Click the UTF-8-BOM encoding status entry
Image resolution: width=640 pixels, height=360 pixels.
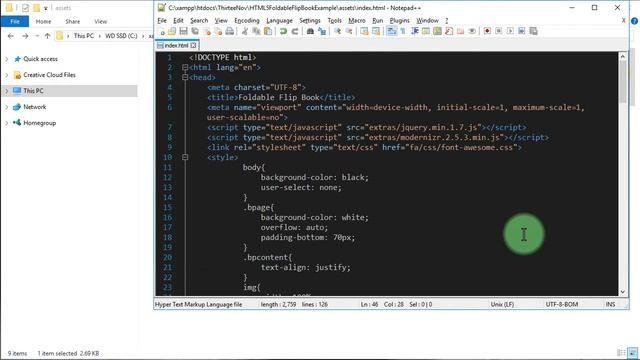[x=562, y=304]
